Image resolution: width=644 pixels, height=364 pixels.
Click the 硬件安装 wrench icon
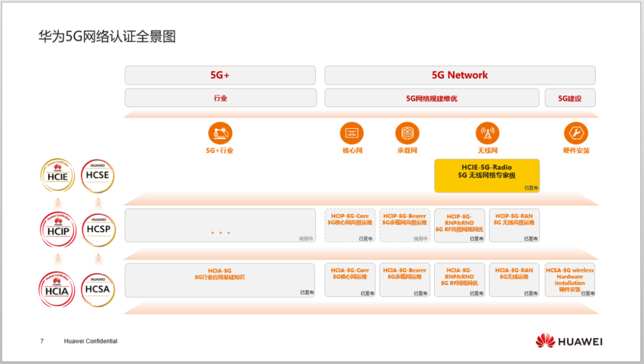[x=576, y=133]
